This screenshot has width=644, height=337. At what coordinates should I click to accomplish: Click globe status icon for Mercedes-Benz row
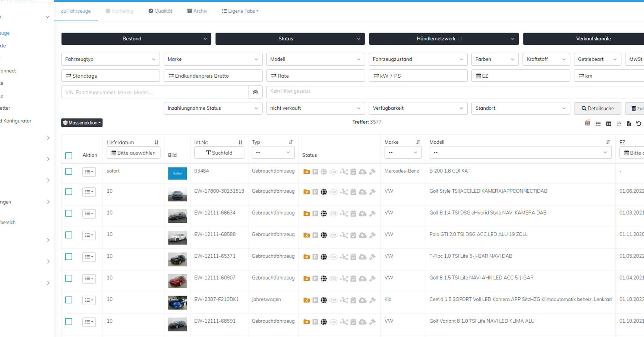tap(324, 172)
